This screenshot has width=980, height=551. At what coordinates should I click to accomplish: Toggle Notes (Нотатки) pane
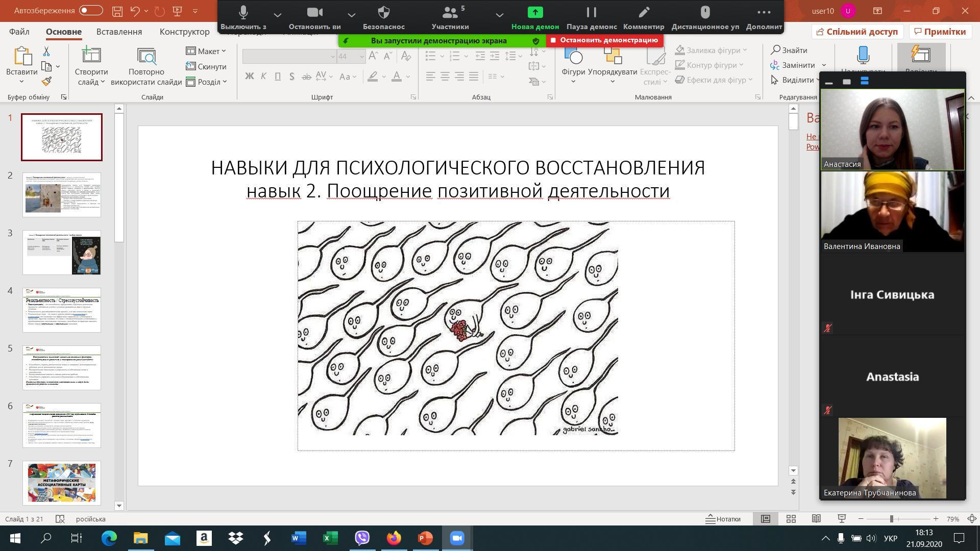pos(723,519)
